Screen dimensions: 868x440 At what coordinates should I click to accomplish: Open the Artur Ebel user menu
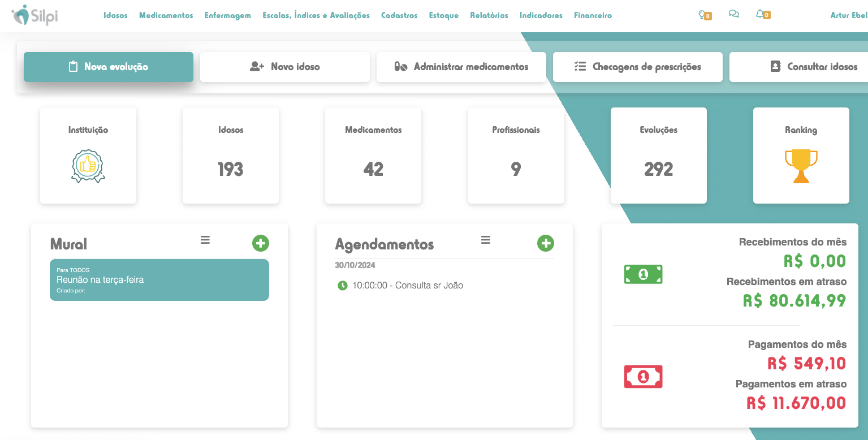[848, 15]
